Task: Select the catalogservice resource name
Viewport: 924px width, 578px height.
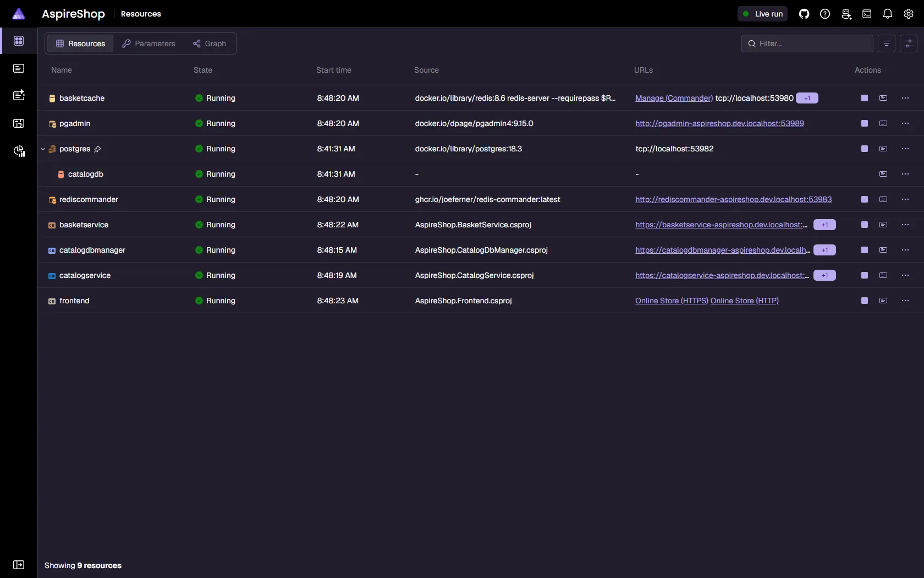Action: (85, 275)
